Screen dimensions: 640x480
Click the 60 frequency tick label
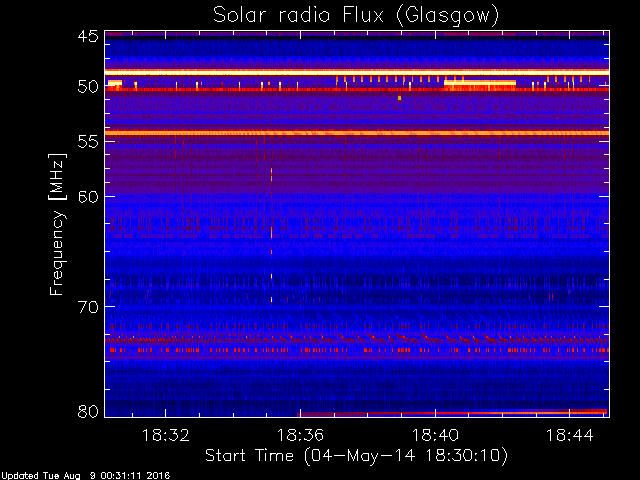point(88,197)
